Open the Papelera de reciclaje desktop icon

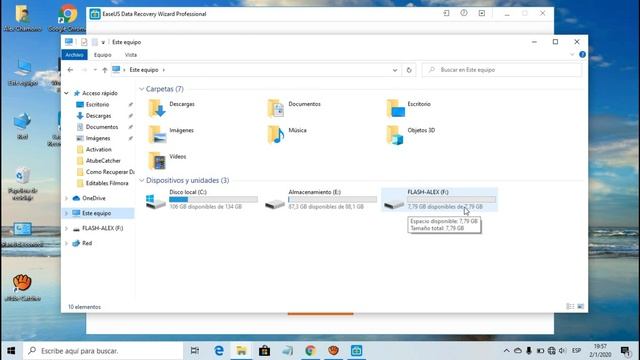click(22, 183)
